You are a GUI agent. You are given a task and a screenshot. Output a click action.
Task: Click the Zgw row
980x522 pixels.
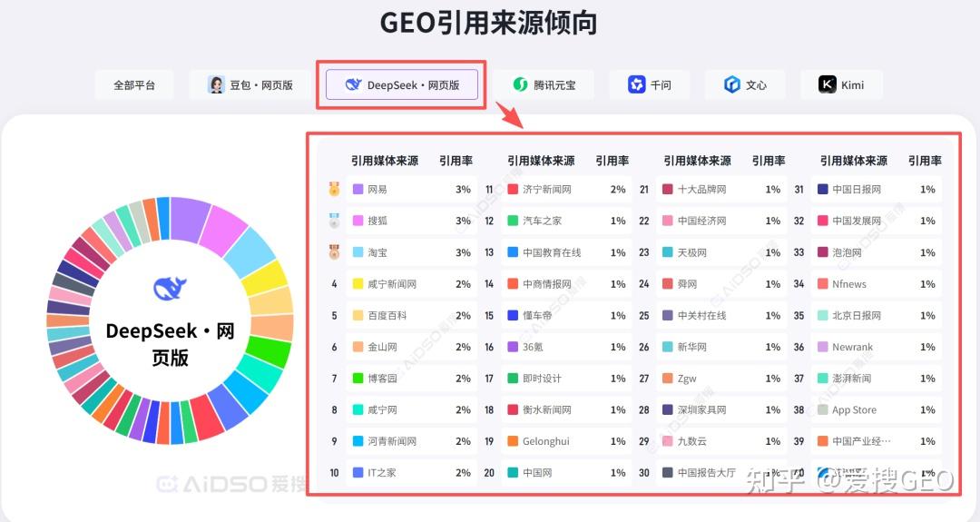[x=721, y=378]
